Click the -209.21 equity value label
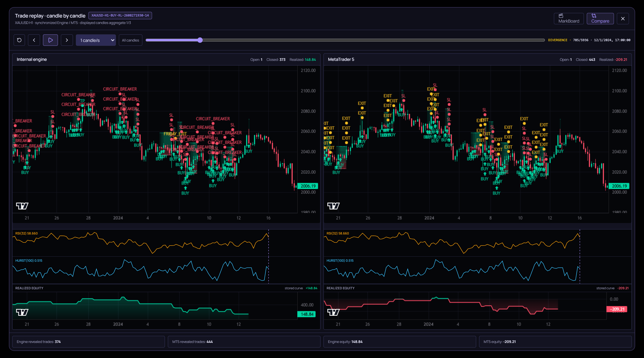644x358 pixels. tap(617, 309)
